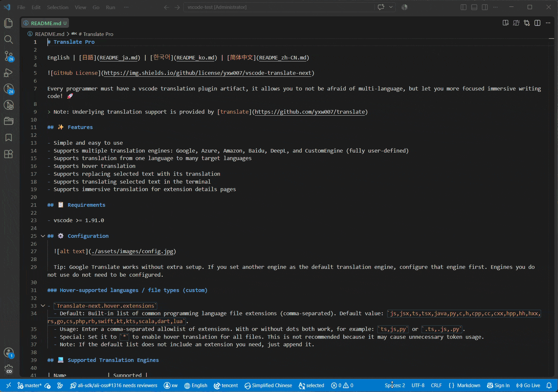Go forward using the navigation arrow

[x=177, y=7]
